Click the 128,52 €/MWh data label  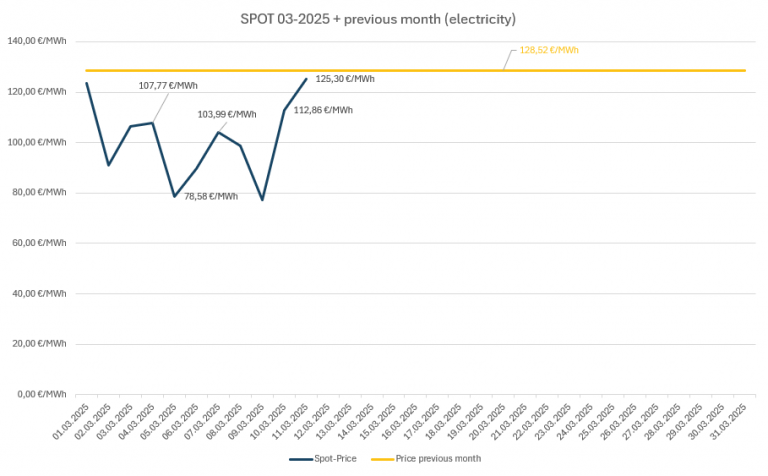coord(549,50)
